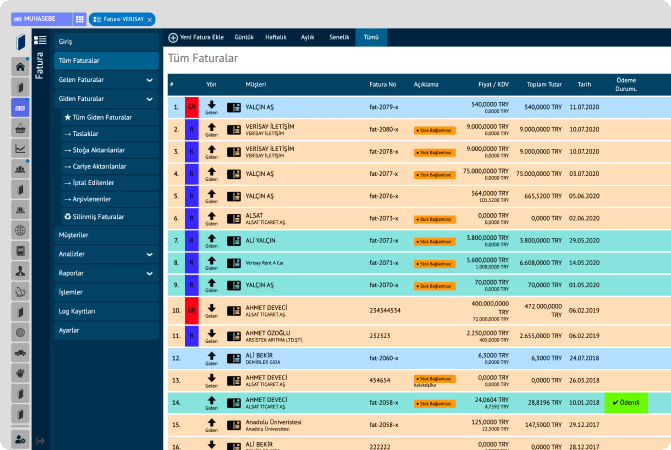Click invoice number fat-2070-x

coord(383,285)
